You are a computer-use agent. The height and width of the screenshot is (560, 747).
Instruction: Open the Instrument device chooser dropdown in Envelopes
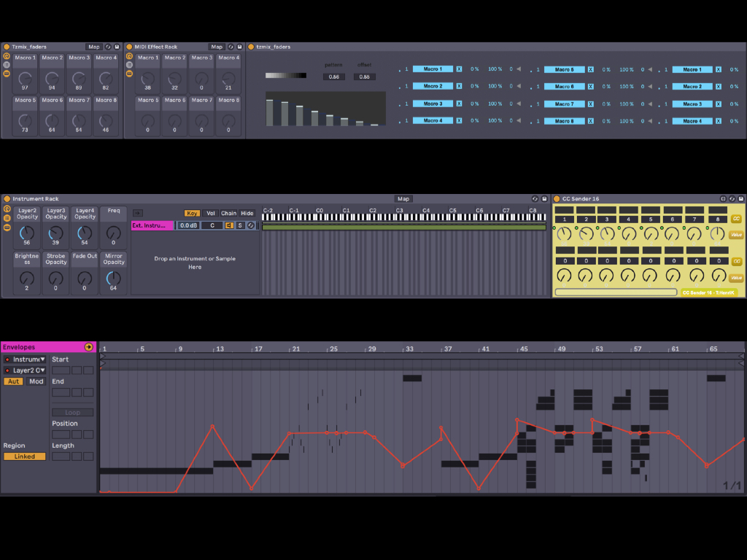pos(26,359)
